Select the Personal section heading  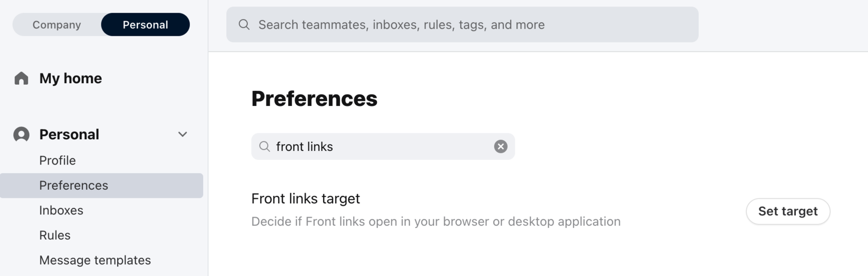point(69,134)
